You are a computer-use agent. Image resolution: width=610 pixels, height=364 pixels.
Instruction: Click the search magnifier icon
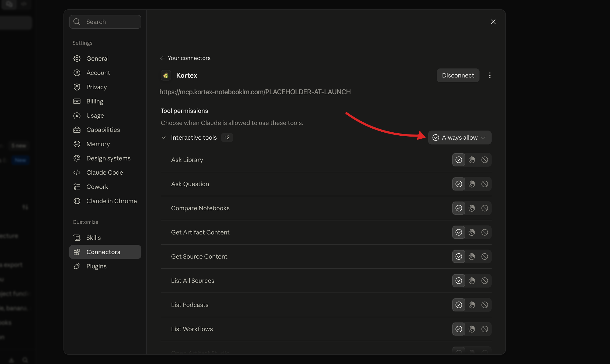(77, 22)
